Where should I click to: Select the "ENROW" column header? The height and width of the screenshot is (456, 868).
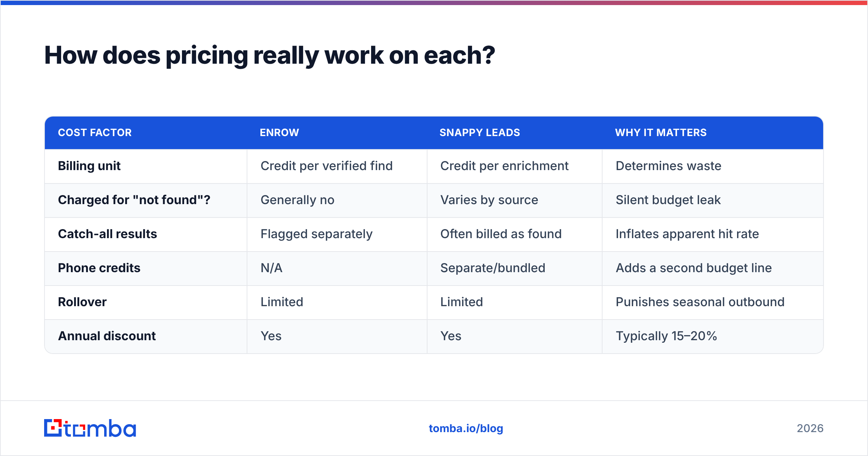(279, 132)
